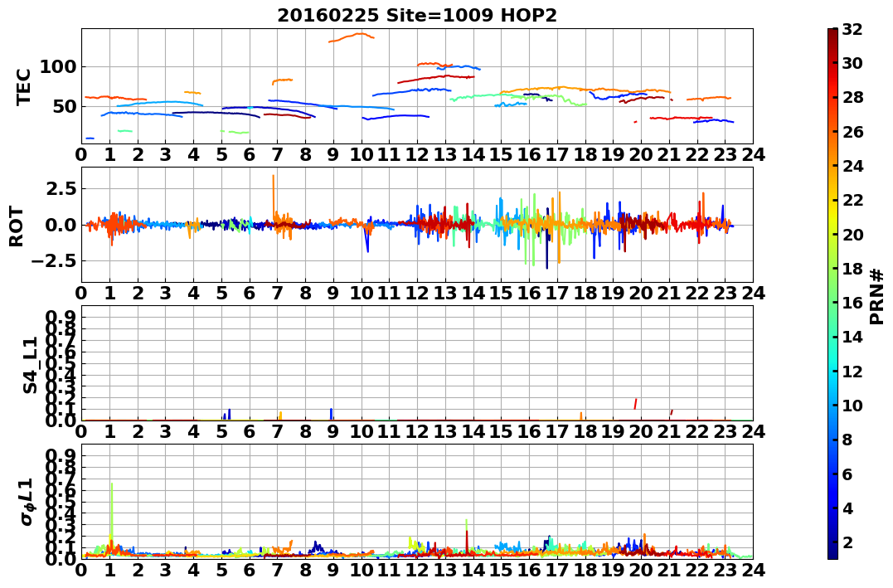Screen dimensions: 893x588
Task: Click the 0.0 tick on the ROT axis
Action: (61, 225)
